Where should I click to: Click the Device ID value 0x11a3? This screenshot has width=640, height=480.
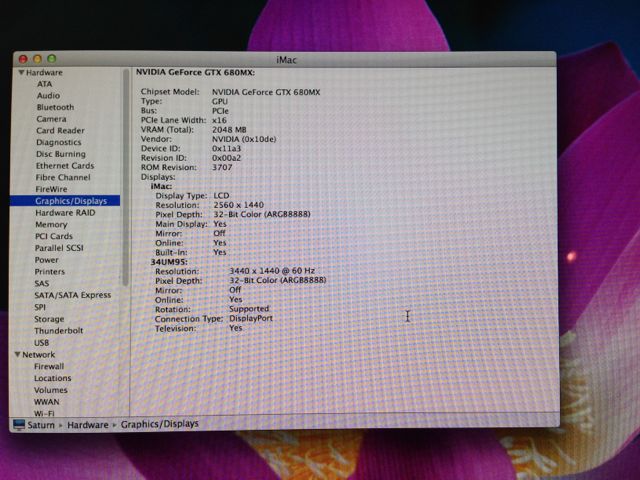click(227, 149)
